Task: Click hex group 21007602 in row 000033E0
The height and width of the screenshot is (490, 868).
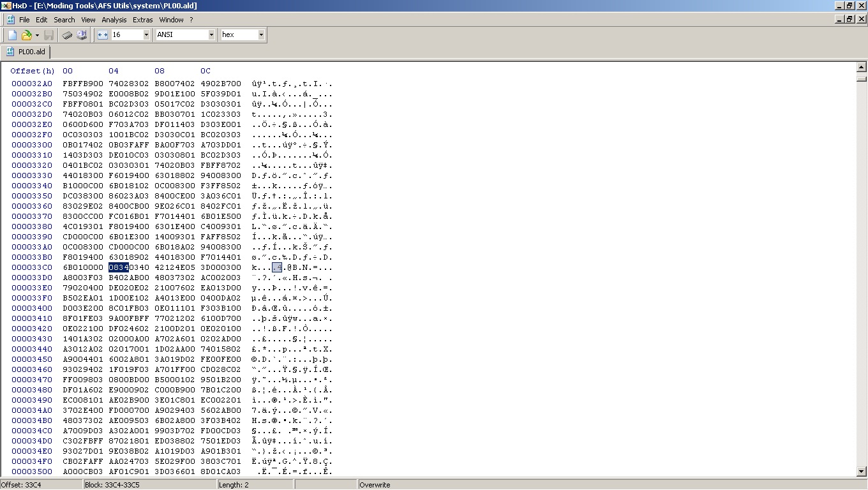Action: tap(175, 288)
